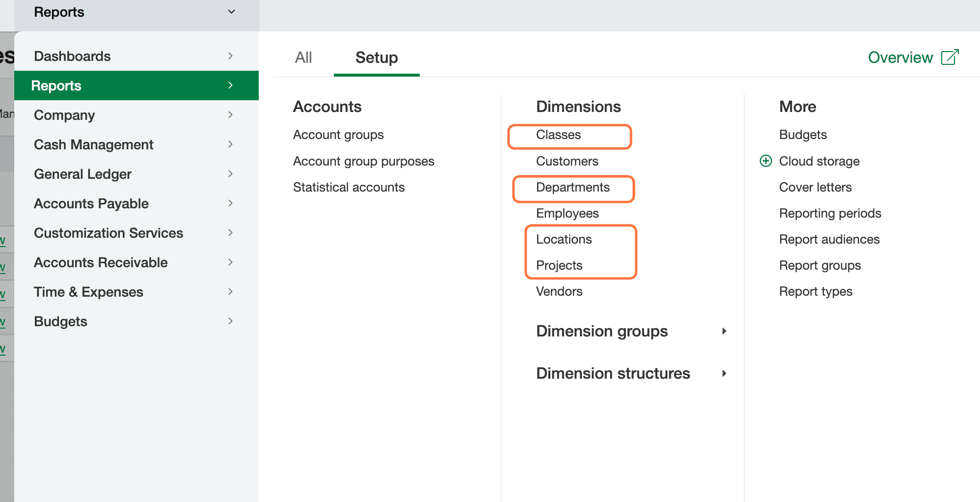The height and width of the screenshot is (502, 980).
Task: Click the Dimension structures heading
Action: [x=613, y=373]
